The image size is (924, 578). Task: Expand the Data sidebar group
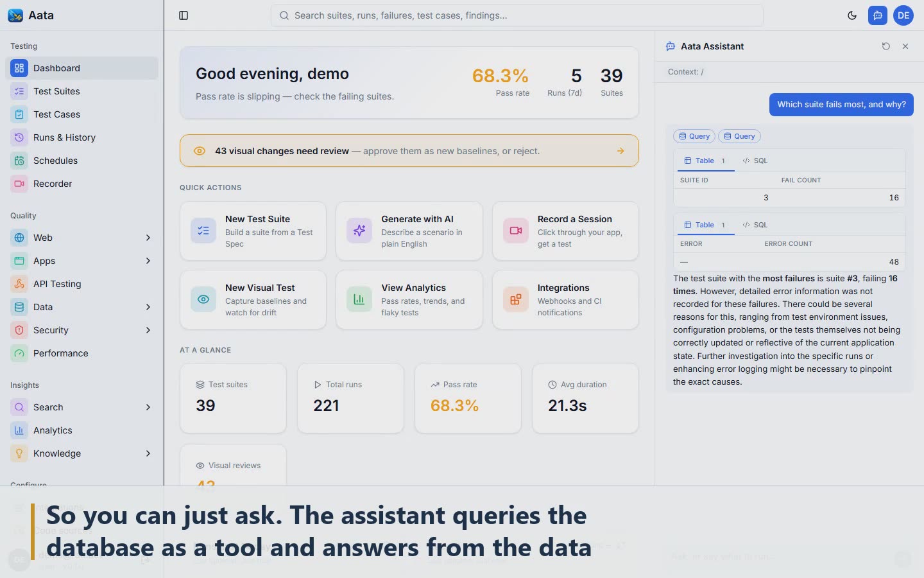pyautogui.click(x=81, y=307)
